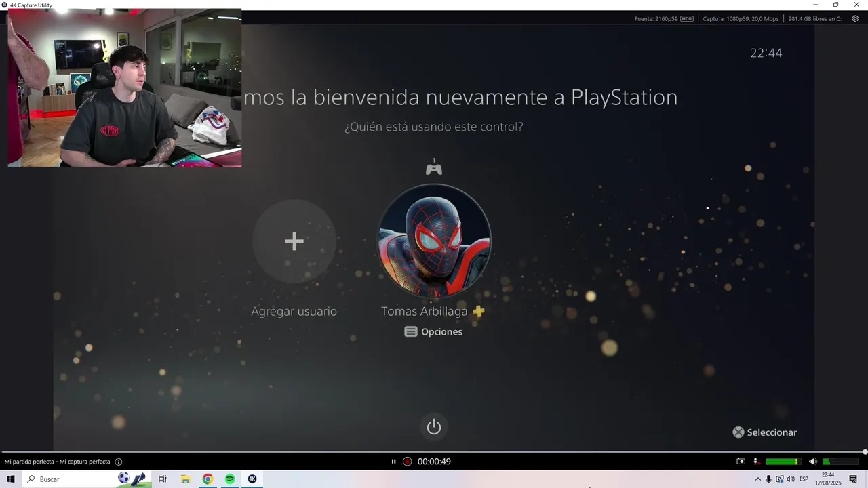The image size is (868, 488).
Task: Click the soccer ball search highlight icon
Action: [x=123, y=478]
